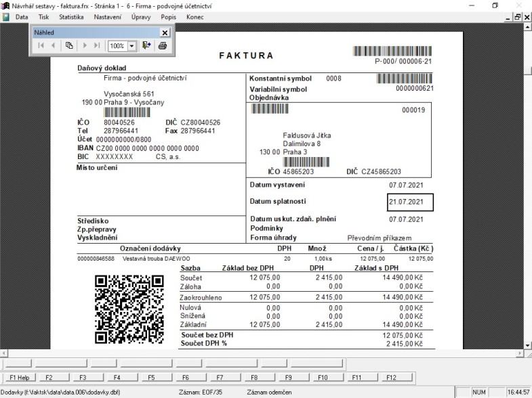This screenshot has height=398, width=532.
Task: Open the Data menu
Action: point(22,17)
